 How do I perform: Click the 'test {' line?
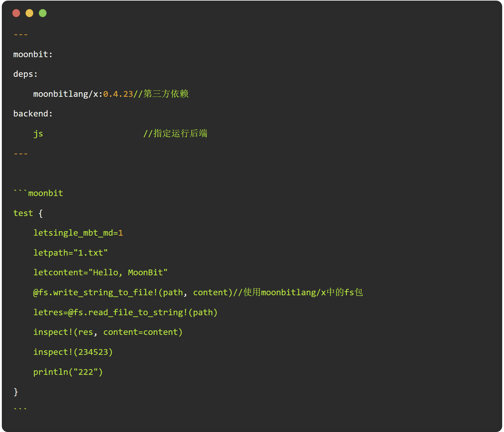click(x=28, y=213)
